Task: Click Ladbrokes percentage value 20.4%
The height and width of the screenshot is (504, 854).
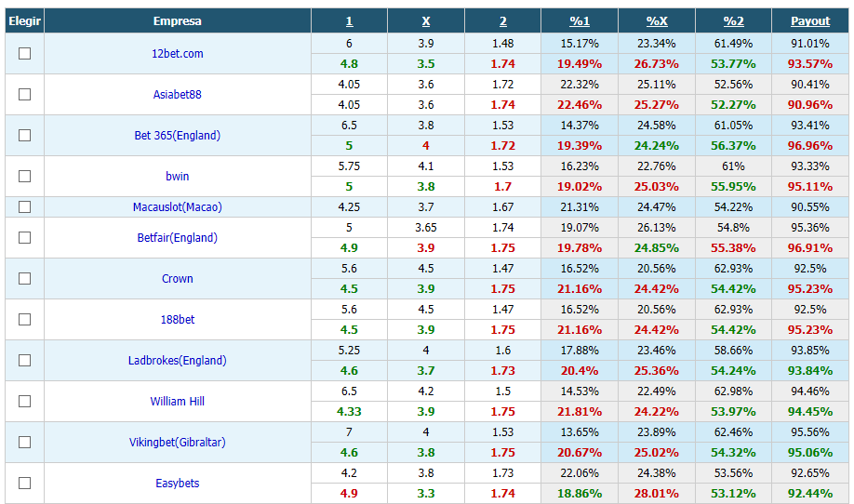Action: click(x=580, y=371)
